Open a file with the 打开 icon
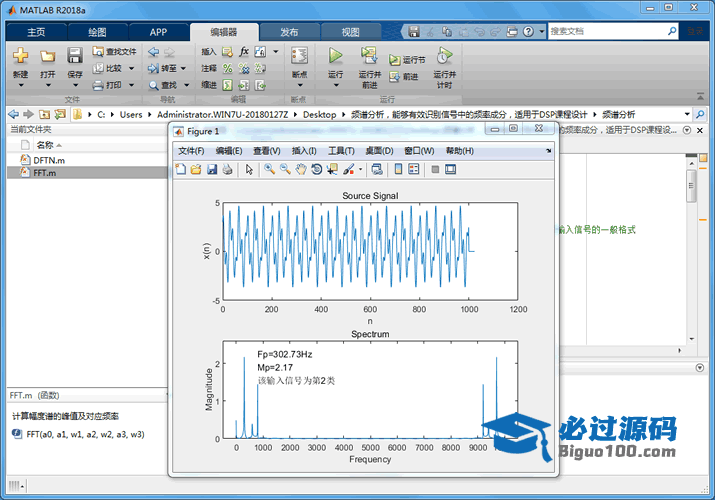The height and width of the screenshot is (500, 715). point(47,56)
